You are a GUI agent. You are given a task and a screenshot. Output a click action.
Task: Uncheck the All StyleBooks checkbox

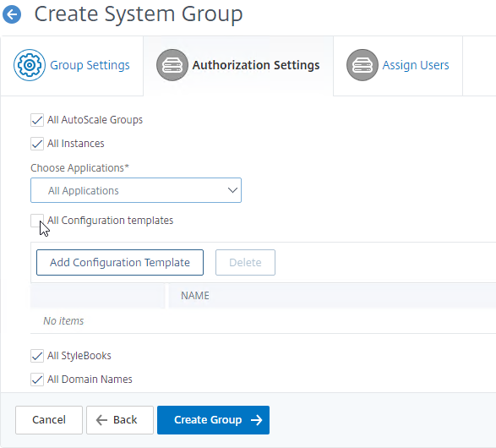coord(37,356)
